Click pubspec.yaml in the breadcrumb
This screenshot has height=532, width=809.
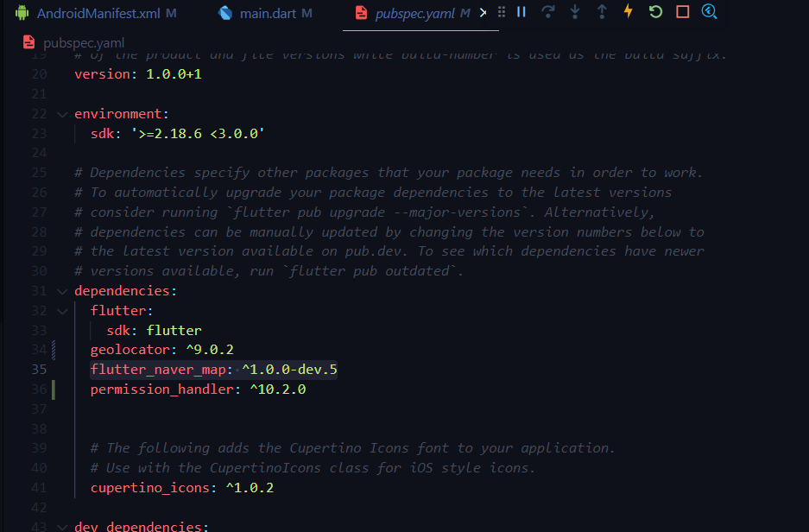(84, 42)
